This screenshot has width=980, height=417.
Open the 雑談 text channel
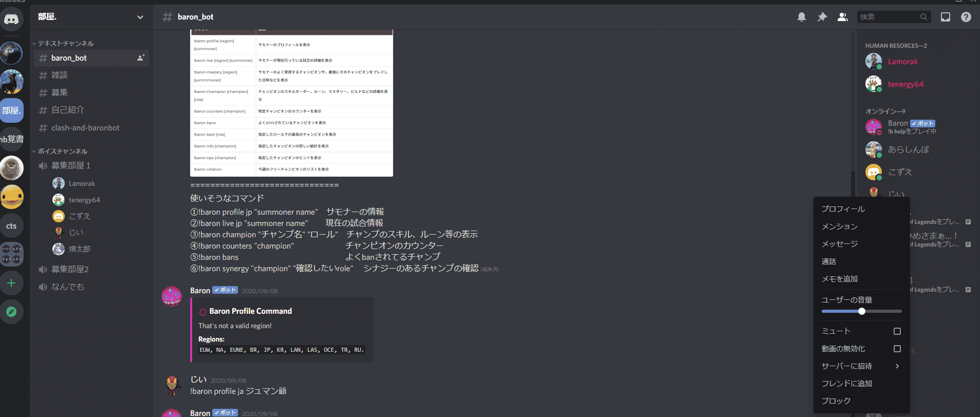coord(91,75)
